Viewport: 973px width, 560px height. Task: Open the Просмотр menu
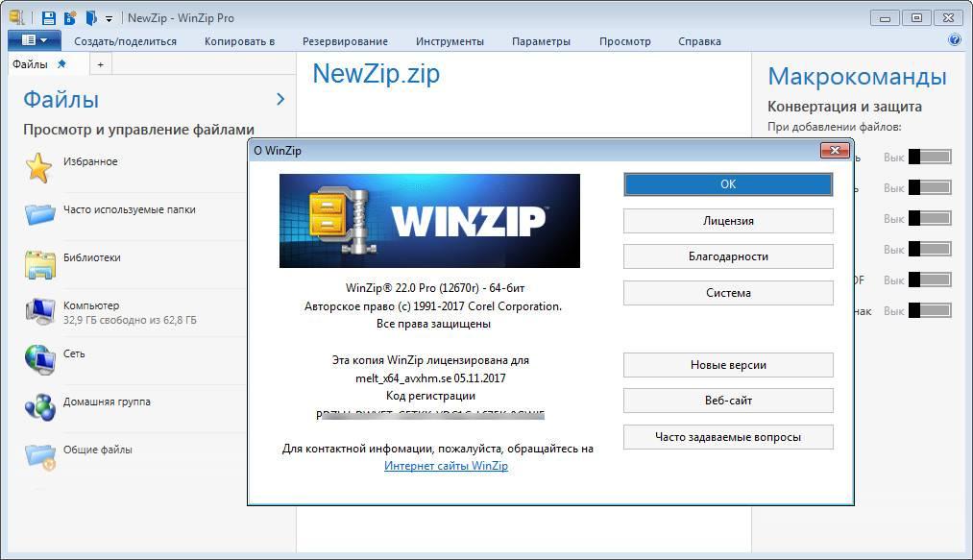pyautogui.click(x=625, y=41)
